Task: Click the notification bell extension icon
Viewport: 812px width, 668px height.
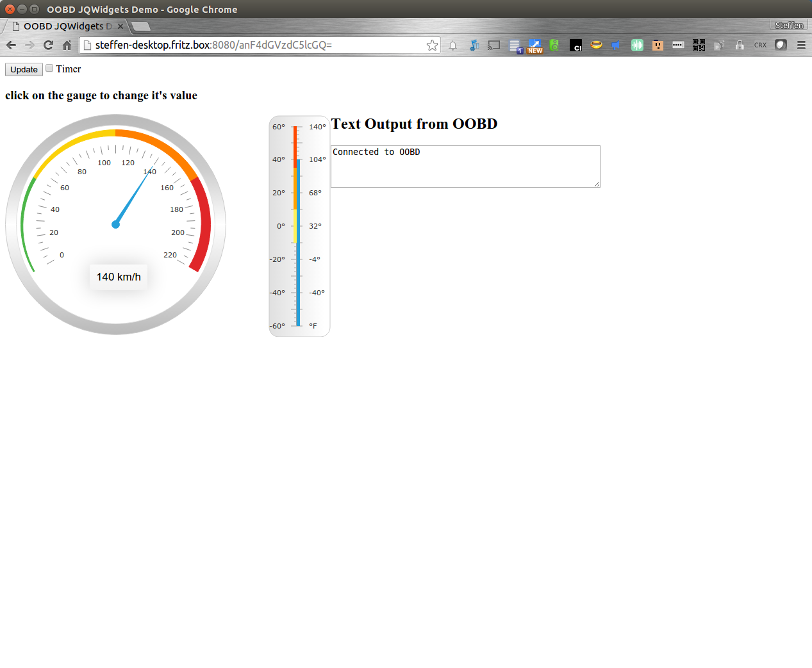Action: [x=453, y=45]
